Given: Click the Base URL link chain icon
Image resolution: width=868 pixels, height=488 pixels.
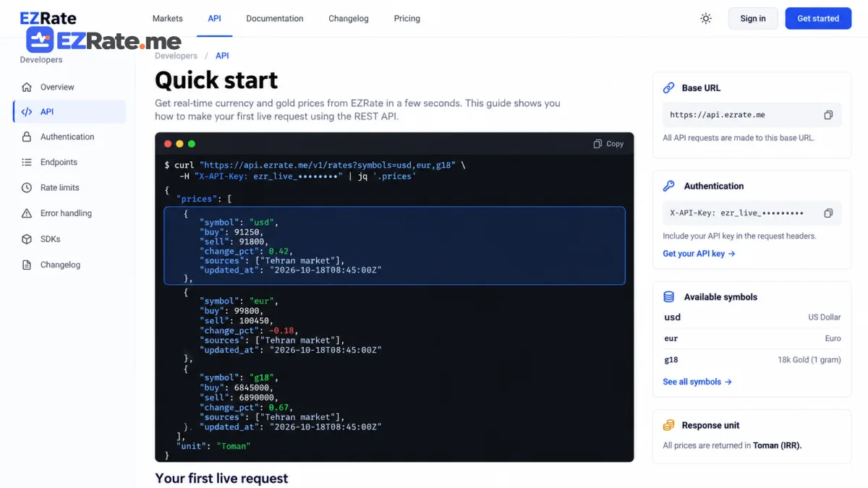Looking at the screenshot, I should [x=669, y=88].
